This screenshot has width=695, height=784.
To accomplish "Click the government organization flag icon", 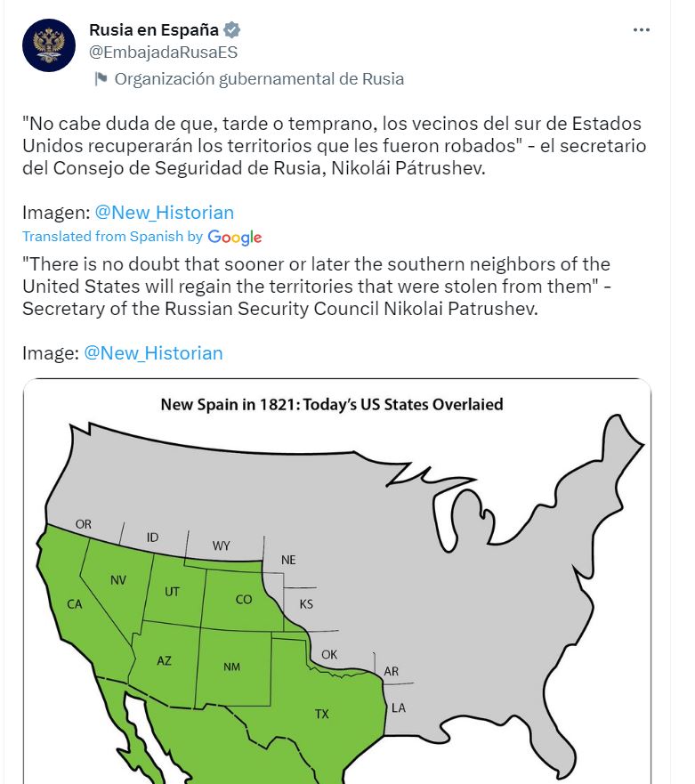I will pyautogui.click(x=101, y=78).
